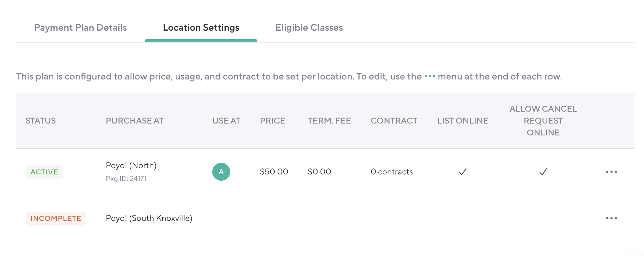Click the green dots icon in the help text

point(430,76)
